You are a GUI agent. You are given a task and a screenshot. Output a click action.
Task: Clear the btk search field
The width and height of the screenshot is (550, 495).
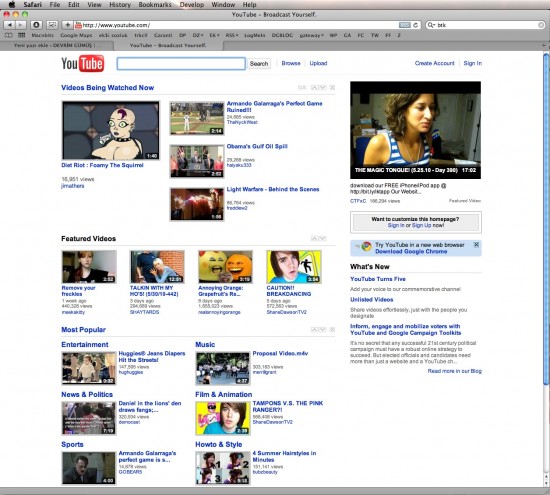coord(541,25)
